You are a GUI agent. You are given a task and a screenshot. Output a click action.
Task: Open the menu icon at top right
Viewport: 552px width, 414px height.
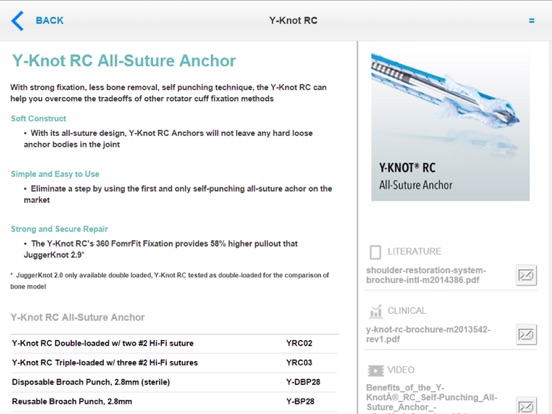[x=532, y=21]
